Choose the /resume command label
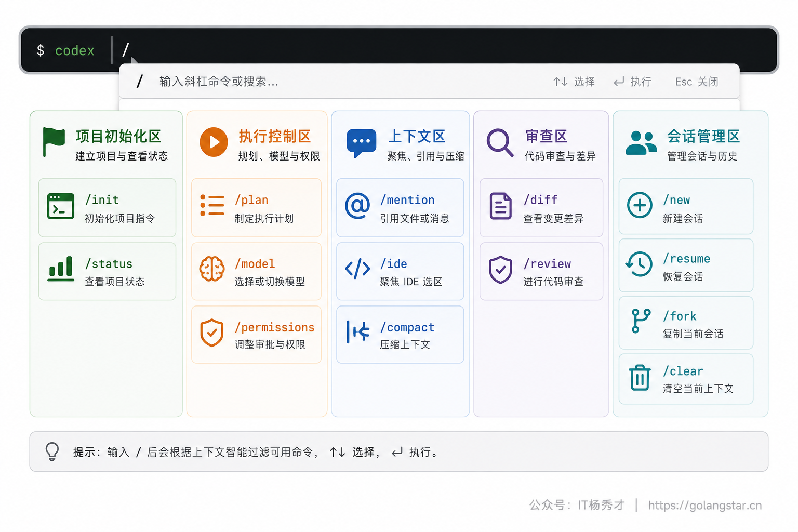 pos(686,259)
